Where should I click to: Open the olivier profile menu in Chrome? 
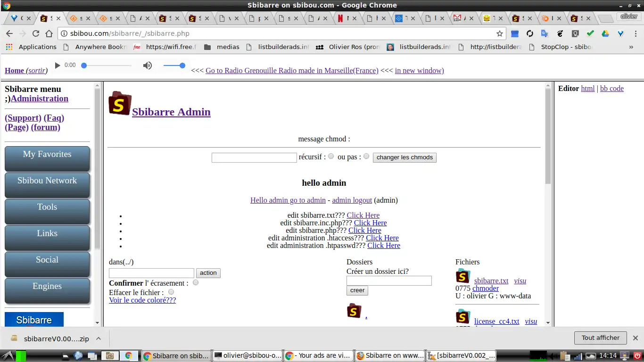[x=629, y=16]
